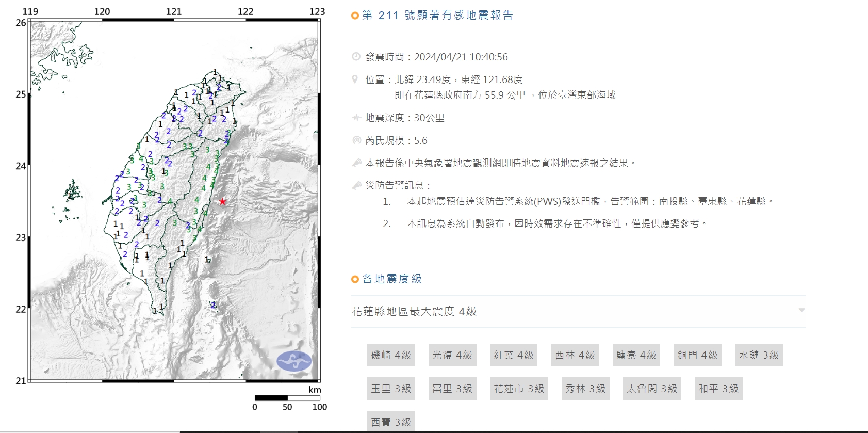Click the 花蓮市 3級 station tag
The image size is (868, 433).
[x=519, y=389]
